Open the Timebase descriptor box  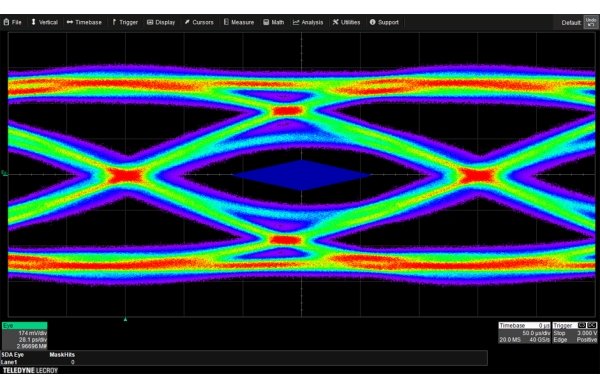(x=524, y=333)
